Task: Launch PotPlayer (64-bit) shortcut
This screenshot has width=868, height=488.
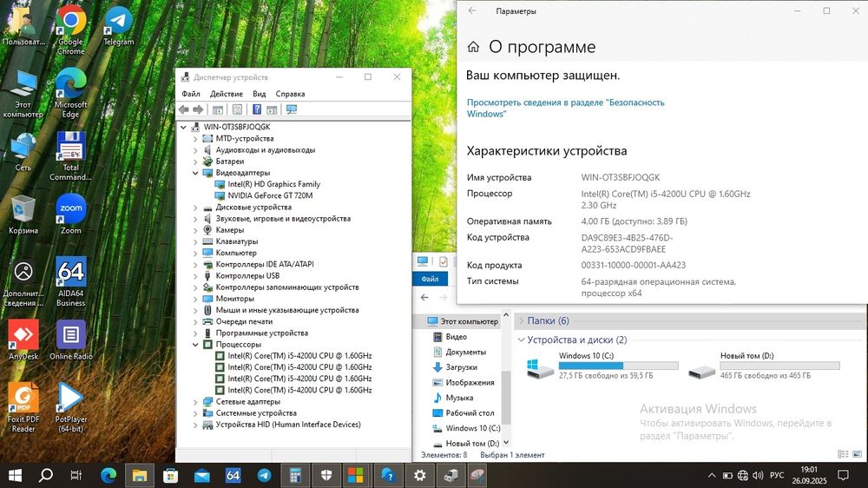Action: [71, 407]
